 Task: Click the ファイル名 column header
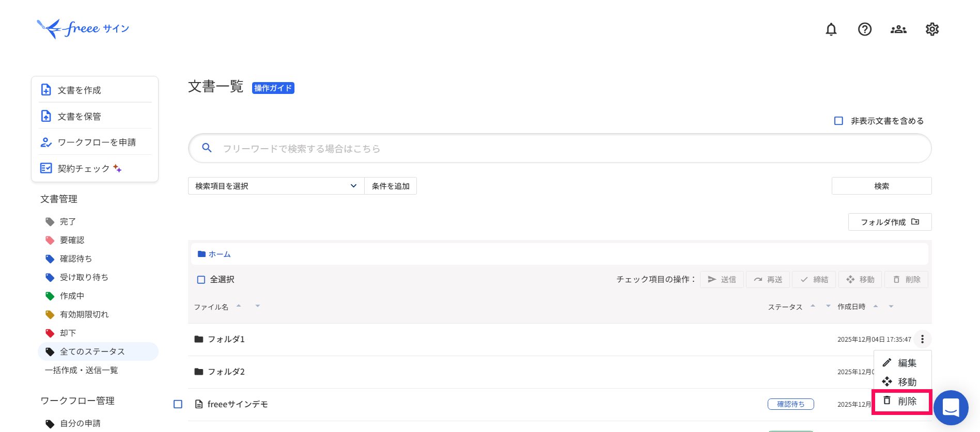pyautogui.click(x=211, y=307)
